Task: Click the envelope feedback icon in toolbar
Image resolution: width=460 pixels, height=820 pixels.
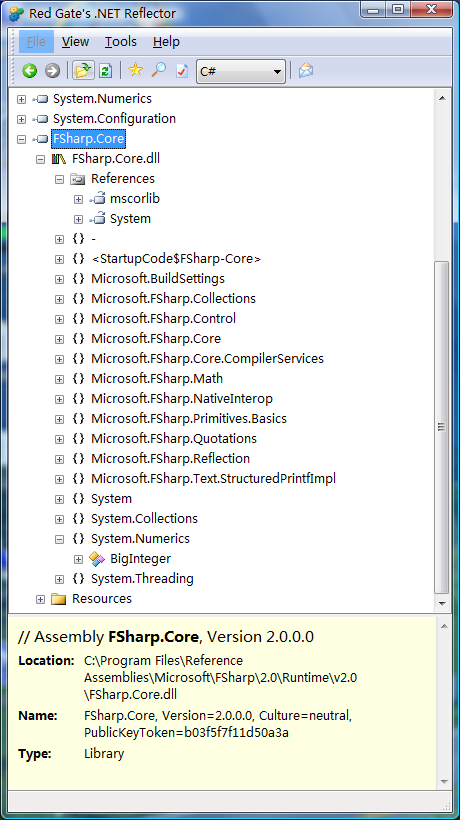Action: (306, 70)
